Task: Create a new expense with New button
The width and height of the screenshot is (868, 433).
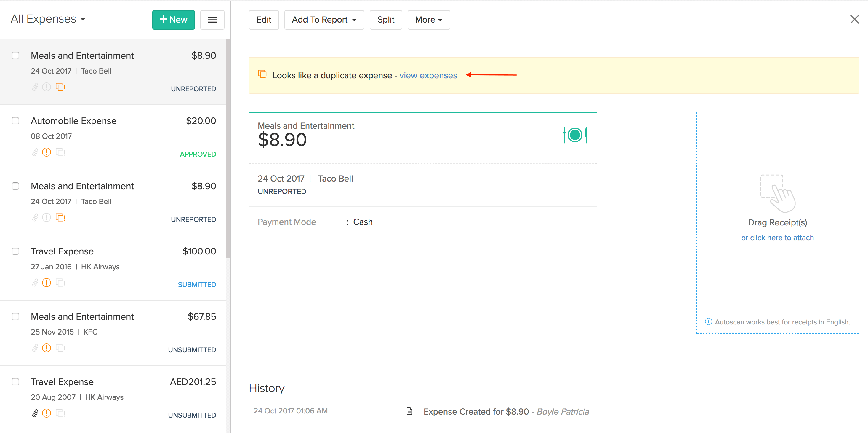Action: tap(173, 20)
